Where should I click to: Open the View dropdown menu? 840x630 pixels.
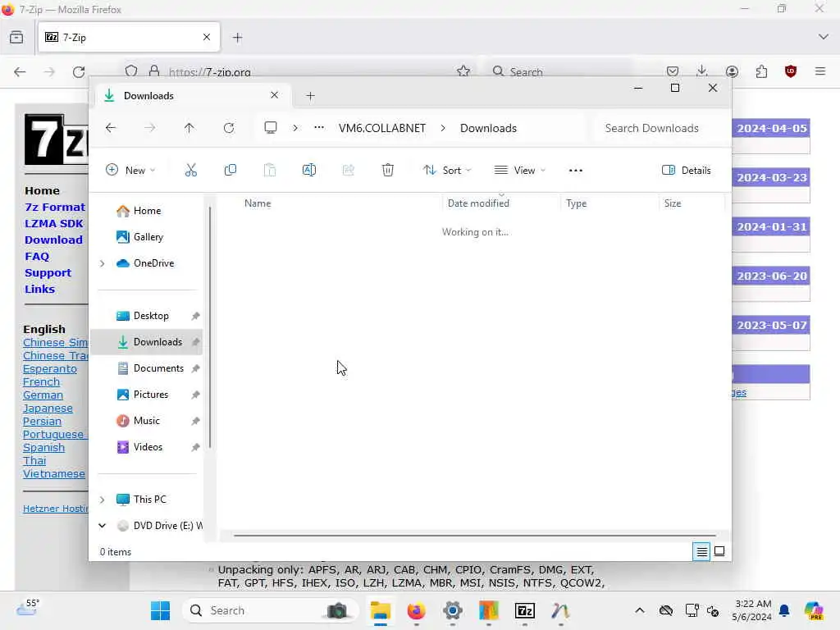pos(519,171)
